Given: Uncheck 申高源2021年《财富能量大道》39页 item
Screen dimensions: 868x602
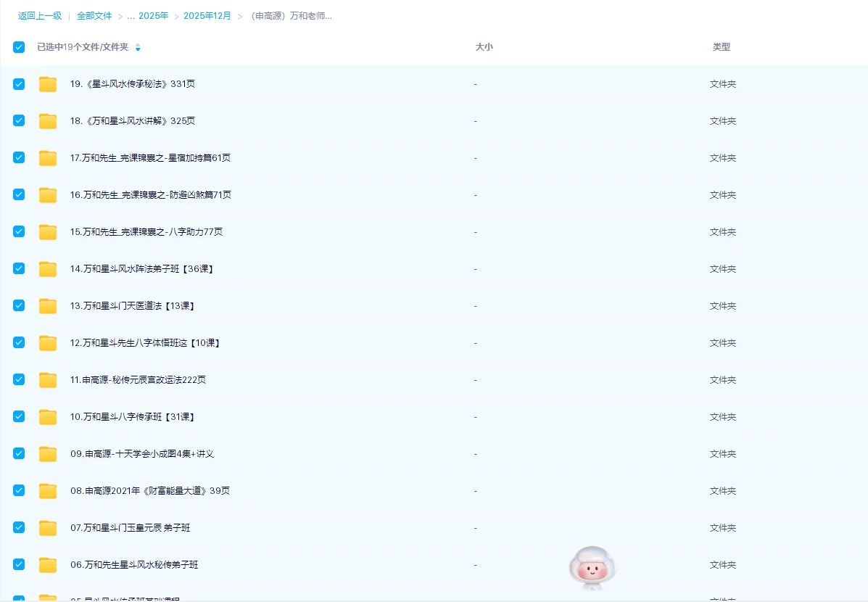Looking at the screenshot, I should click(x=18, y=490).
